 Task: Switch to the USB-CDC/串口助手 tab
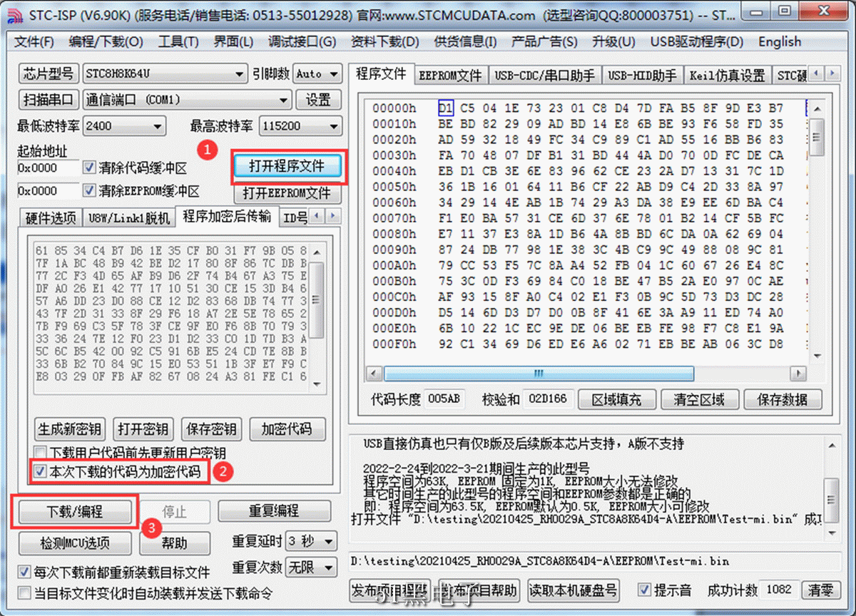(544, 75)
